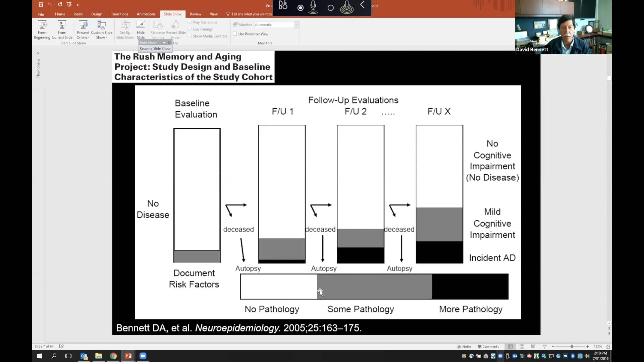644x362 pixels.
Task: Switch to the Transitions tab
Action: [119, 14]
